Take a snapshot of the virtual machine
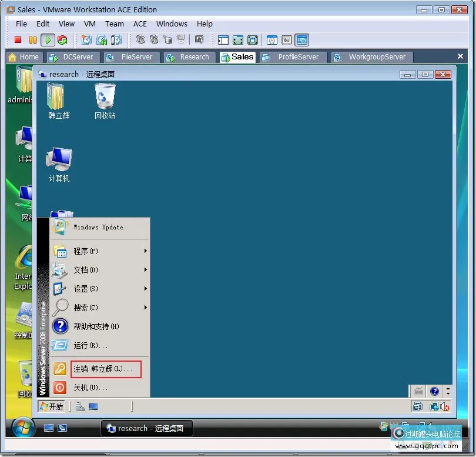The height and width of the screenshot is (457, 476). click(86, 40)
